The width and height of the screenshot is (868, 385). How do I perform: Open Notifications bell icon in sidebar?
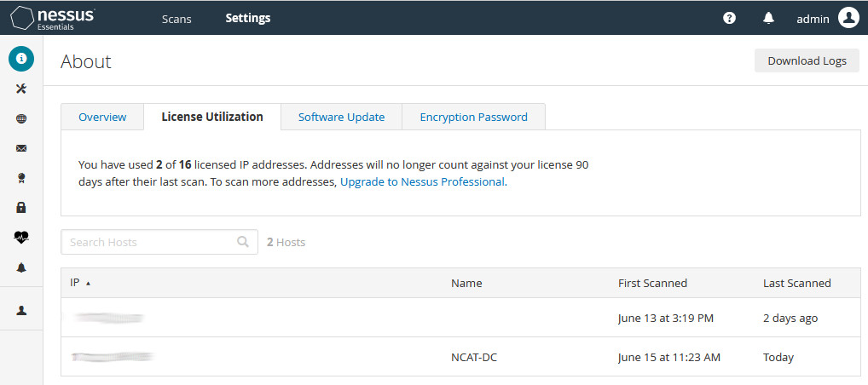coord(21,267)
